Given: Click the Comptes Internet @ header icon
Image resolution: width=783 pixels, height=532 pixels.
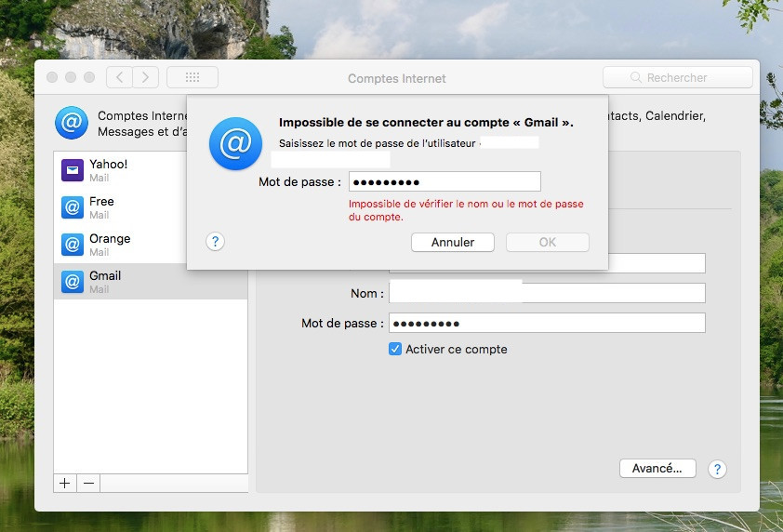Looking at the screenshot, I should [x=72, y=123].
